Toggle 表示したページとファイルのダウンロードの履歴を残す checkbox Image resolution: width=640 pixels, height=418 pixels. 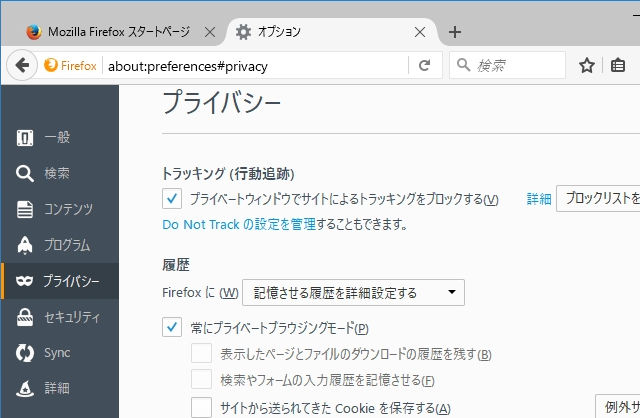202,353
